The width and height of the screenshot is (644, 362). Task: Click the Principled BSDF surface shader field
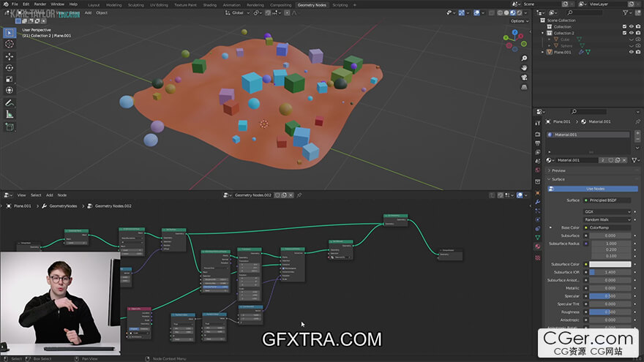point(607,200)
